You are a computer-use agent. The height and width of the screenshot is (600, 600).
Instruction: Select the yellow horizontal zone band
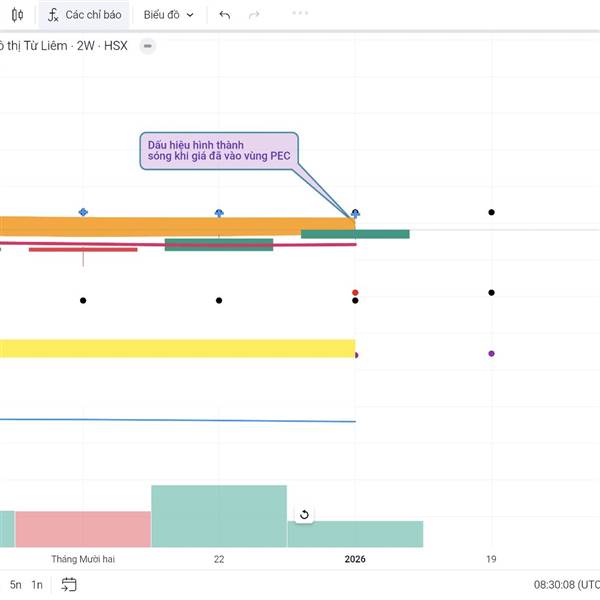[178, 348]
